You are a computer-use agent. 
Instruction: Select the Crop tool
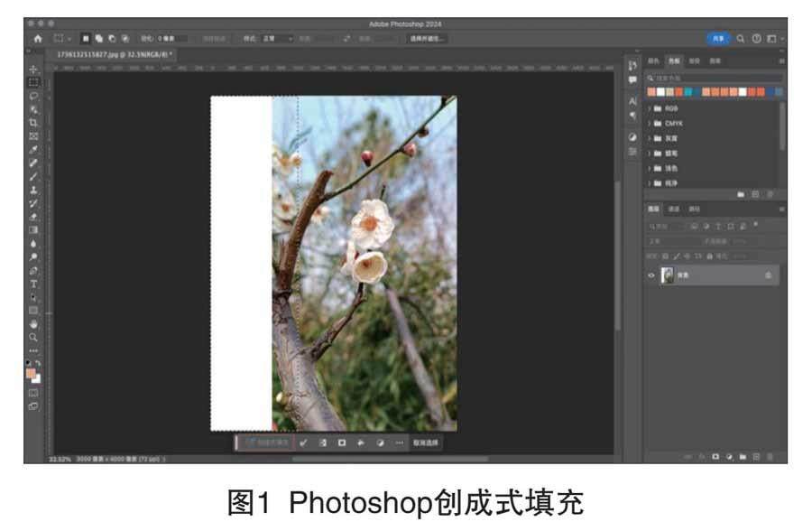pyautogui.click(x=33, y=123)
